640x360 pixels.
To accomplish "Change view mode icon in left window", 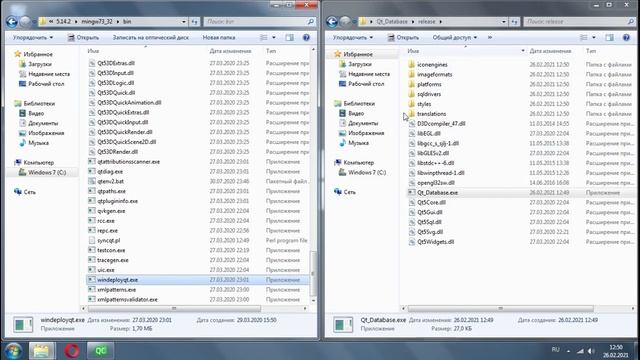I will [264, 38].
